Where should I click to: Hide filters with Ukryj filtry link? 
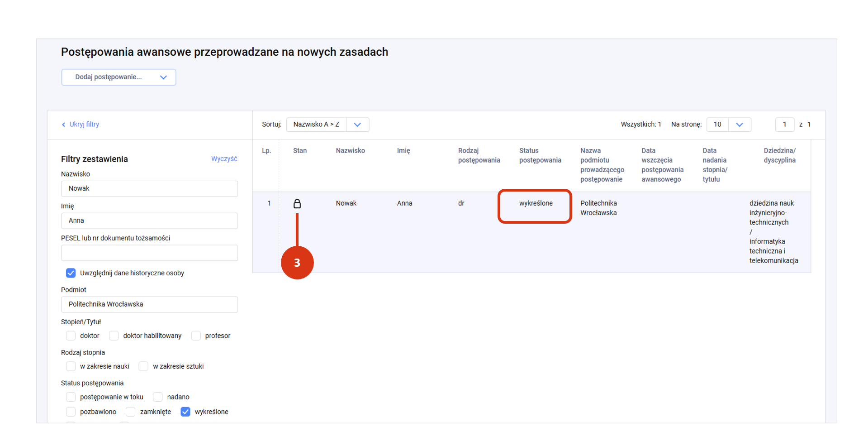point(84,125)
